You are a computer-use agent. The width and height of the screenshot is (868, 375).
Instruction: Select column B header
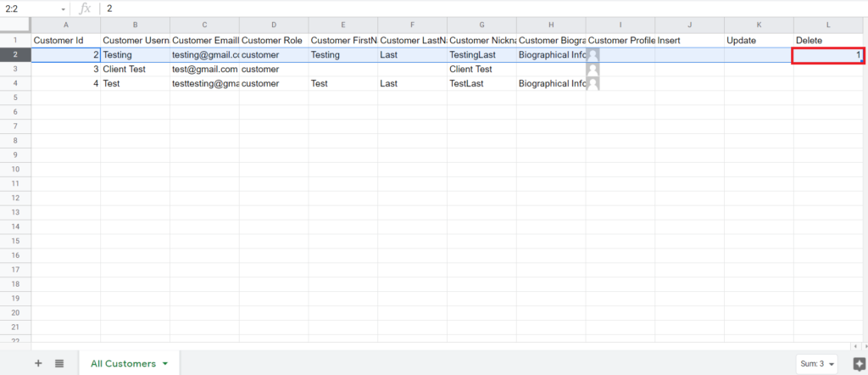coord(135,25)
